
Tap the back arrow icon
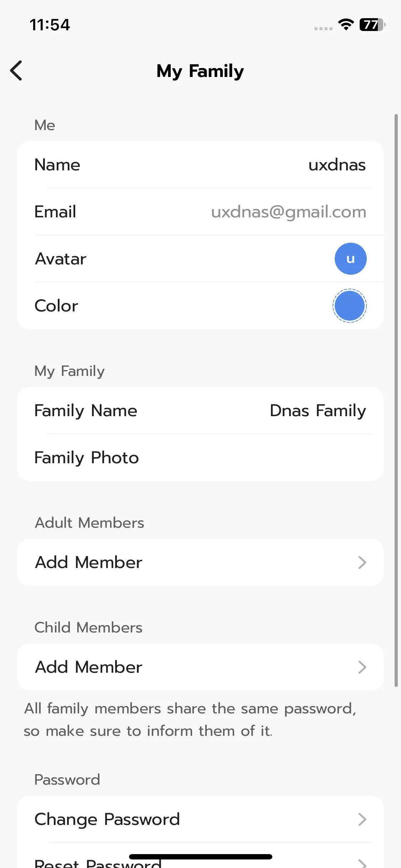tap(16, 71)
